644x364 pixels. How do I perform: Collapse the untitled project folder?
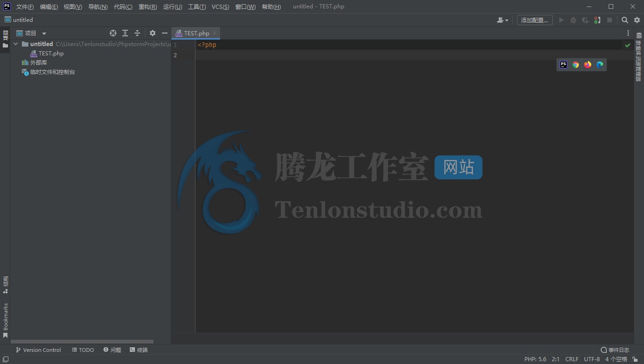coord(16,44)
